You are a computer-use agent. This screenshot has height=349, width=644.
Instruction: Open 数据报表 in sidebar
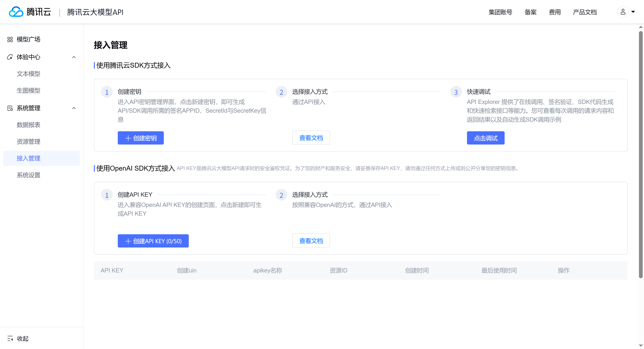[x=29, y=125]
